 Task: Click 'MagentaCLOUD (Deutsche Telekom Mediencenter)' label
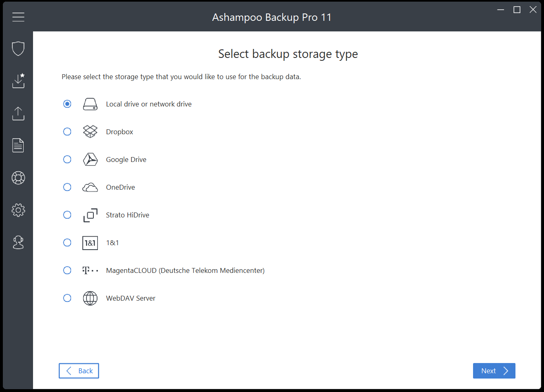pyautogui.click(x=185, y=270)
